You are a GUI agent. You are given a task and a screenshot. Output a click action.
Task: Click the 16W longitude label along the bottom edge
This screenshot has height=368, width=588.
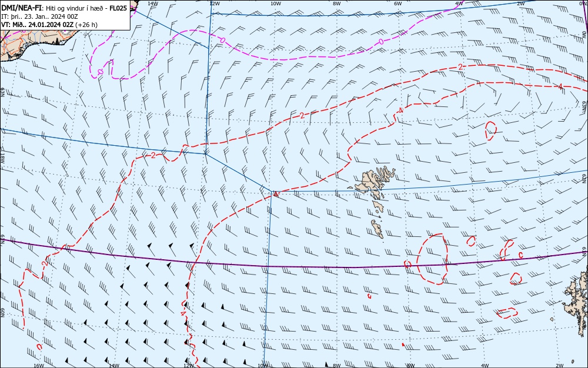39,366
